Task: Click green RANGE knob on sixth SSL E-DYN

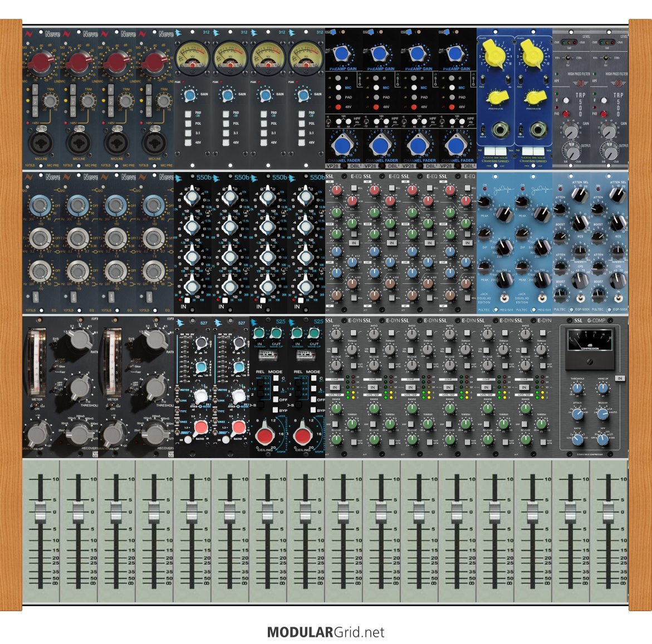Action: click(x=526, y=409)
